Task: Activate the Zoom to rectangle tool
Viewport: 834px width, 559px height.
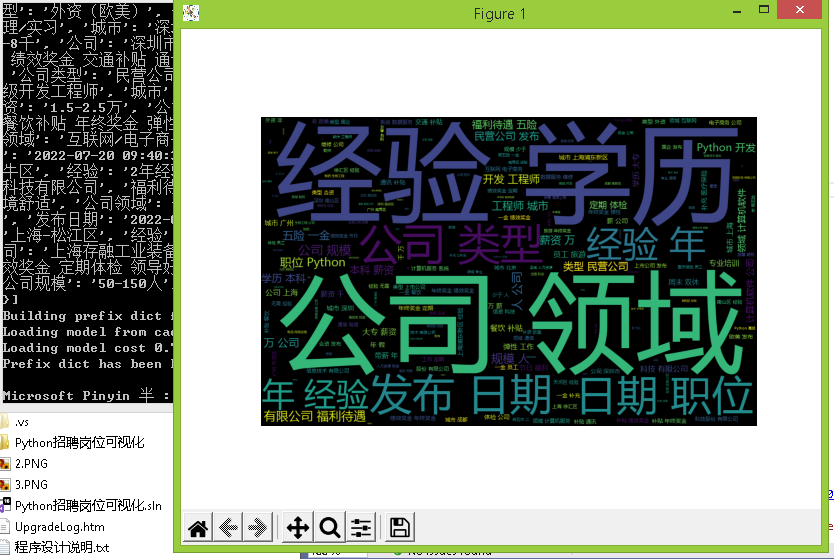Action: (330, 528)
